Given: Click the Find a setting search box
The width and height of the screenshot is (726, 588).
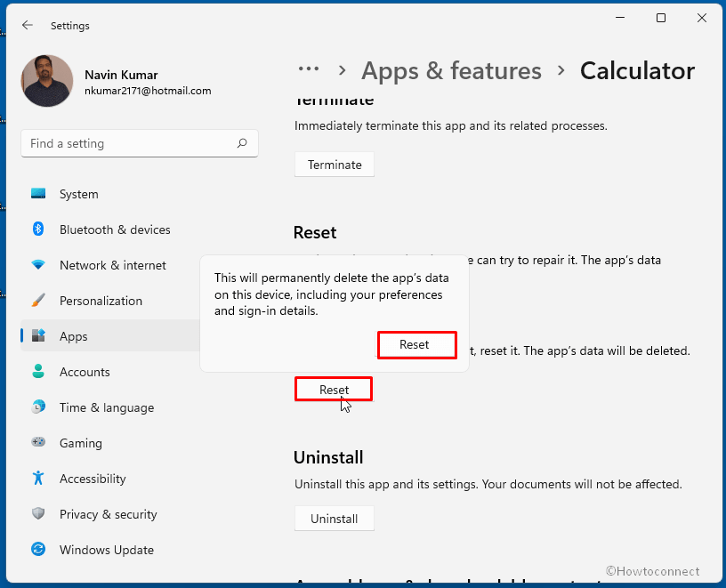Looking at the screenshot, I should coord(140,143).
